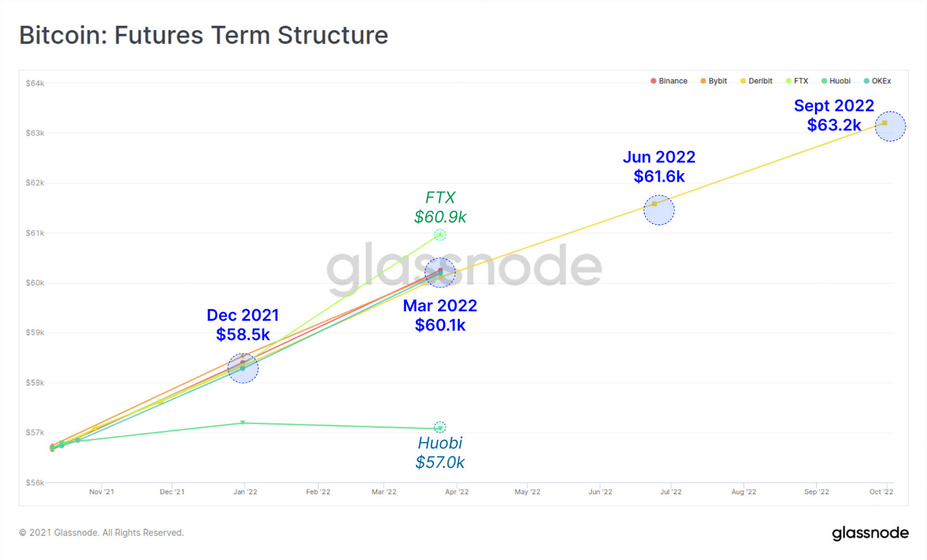Image resolution: width=927 pixels, height=560 pixels.
Task: Click the Huobi $57.0k data marker
Action: click(440, 428)
